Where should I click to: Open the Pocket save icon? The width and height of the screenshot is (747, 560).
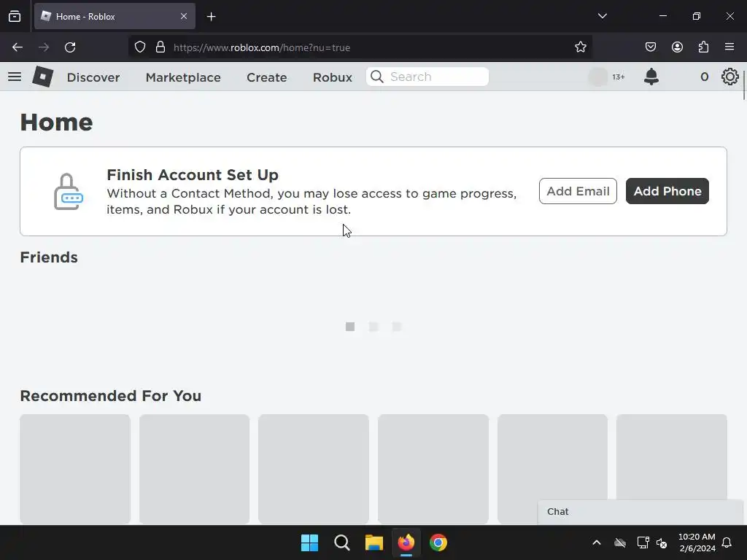point(650,47)
